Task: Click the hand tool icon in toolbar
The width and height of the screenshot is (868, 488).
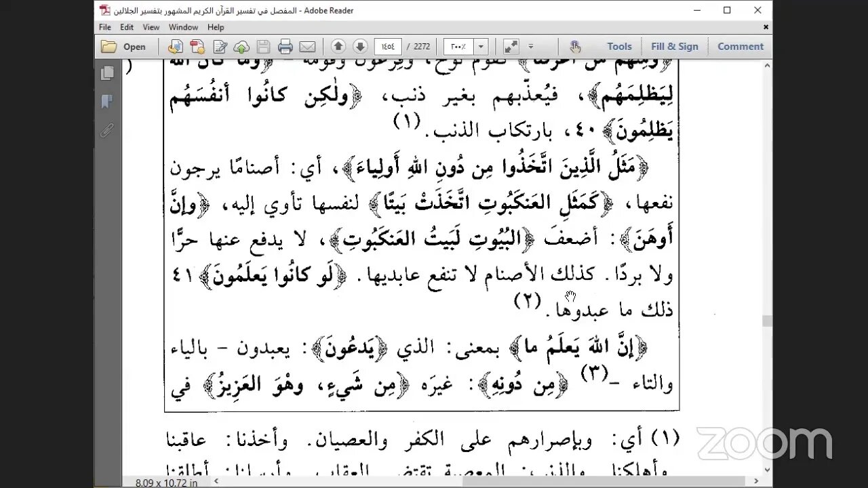Action: point(576,47)
